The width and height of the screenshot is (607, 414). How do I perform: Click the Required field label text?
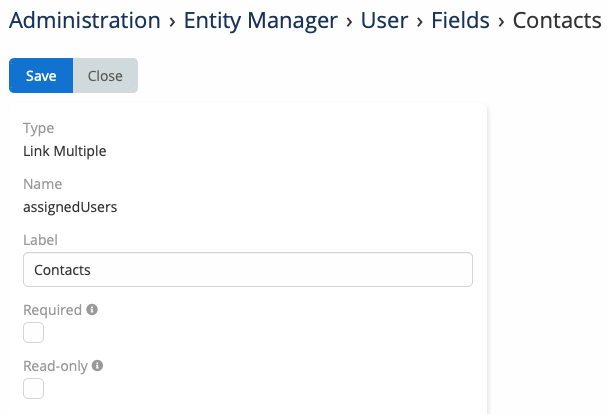pos(52,311)
